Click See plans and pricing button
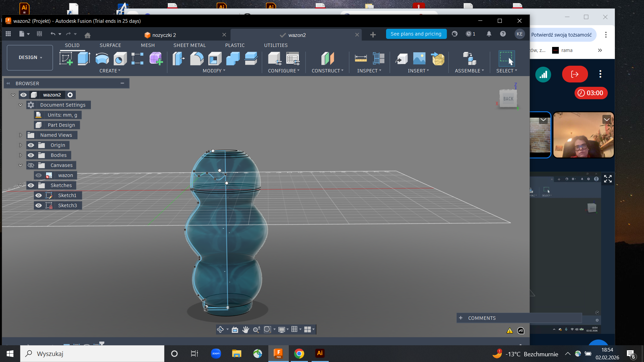 416,34
